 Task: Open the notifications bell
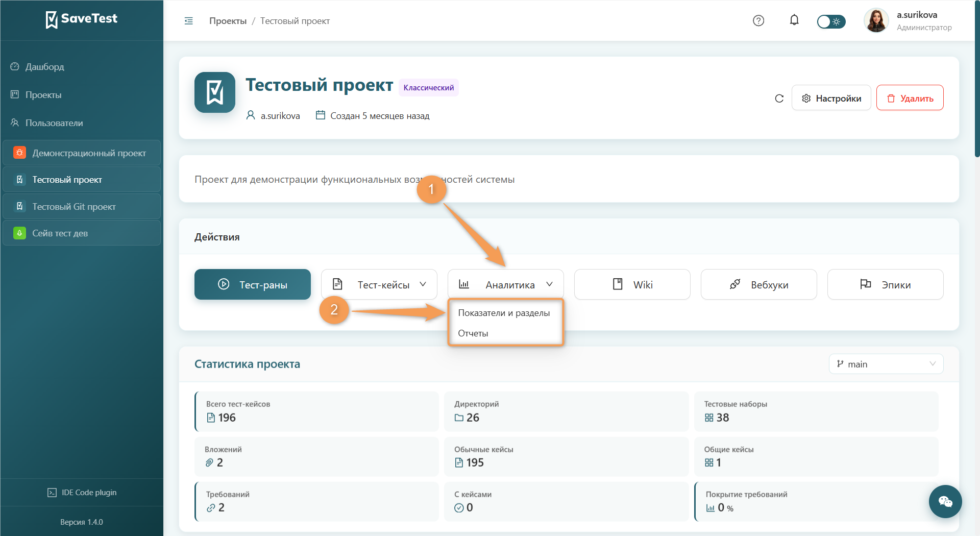[x=794, y=20]
